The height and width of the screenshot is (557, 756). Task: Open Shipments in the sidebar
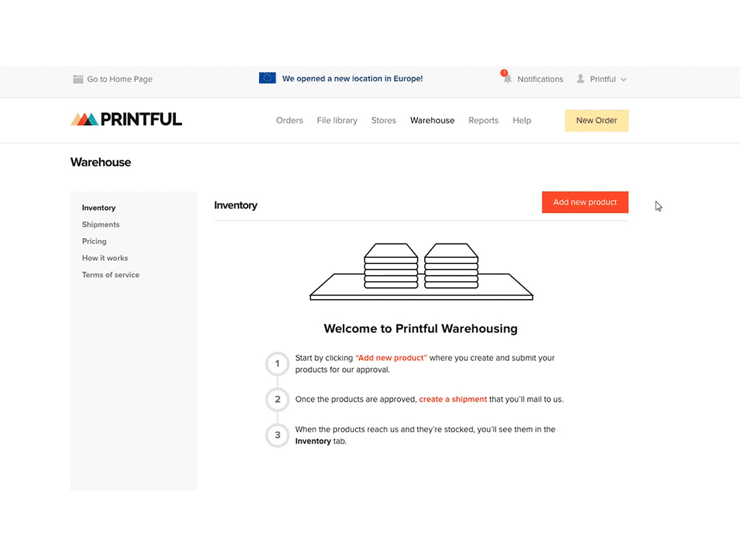[101, 225]
